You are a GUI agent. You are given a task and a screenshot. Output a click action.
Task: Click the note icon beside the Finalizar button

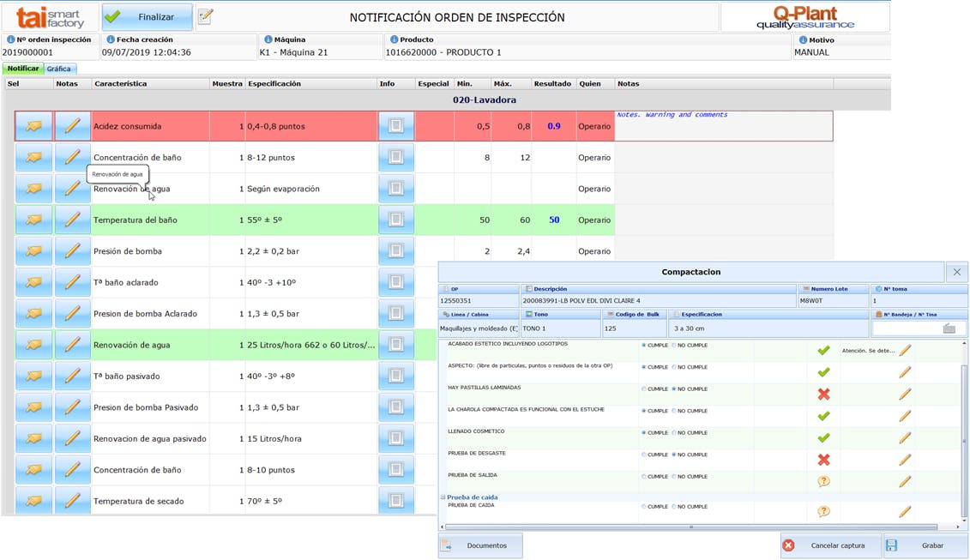pyautogui.click(x=205, y=16)
